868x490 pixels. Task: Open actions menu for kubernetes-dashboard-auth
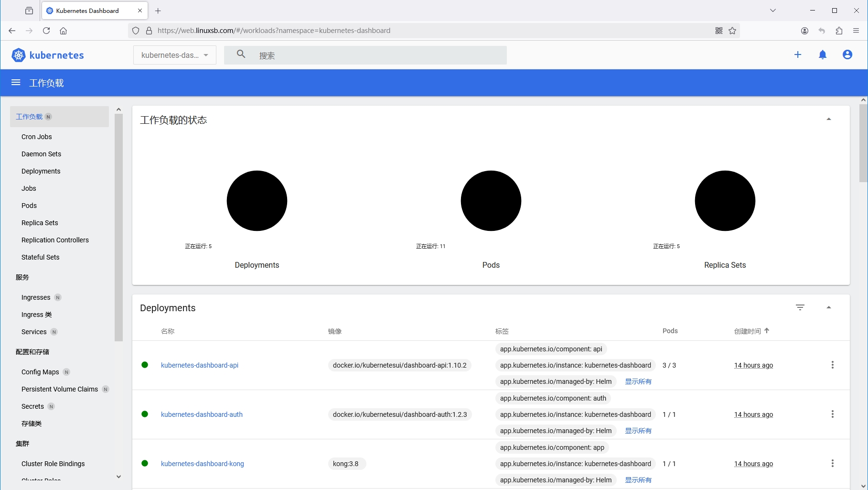pyautogui.click(x=833, y=414)
